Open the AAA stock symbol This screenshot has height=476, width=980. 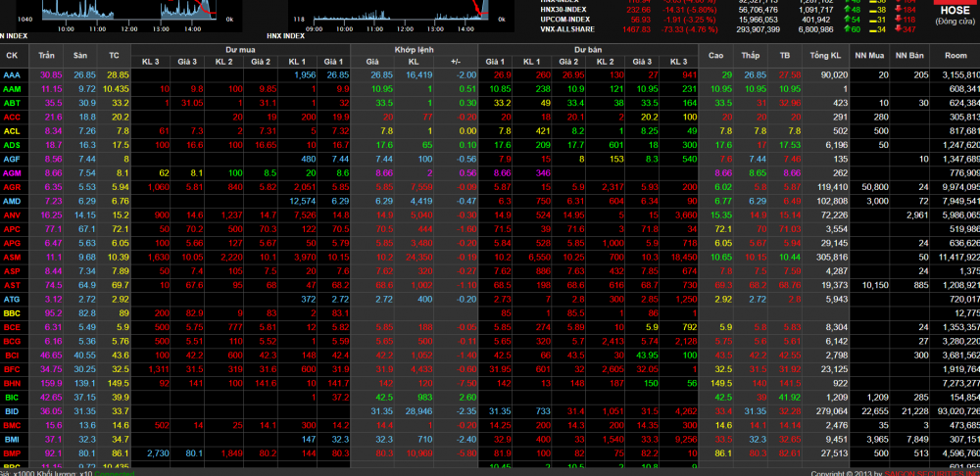pos(12,74)
